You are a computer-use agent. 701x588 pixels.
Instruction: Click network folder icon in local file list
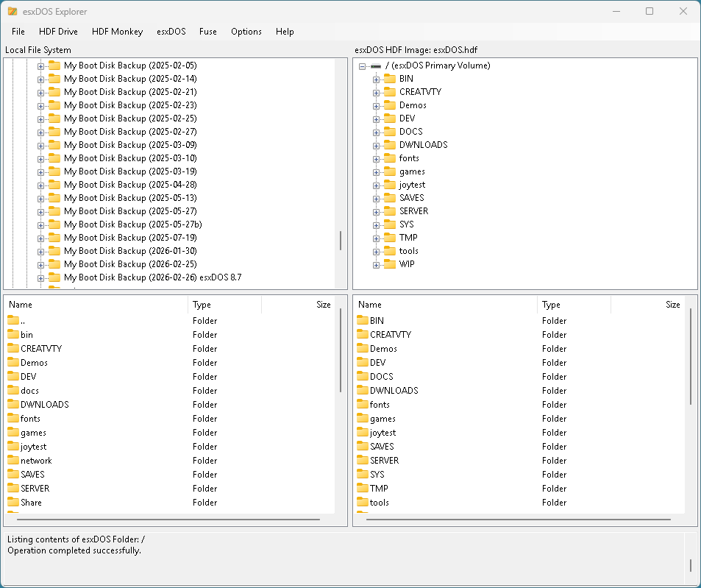click(13, 460)
